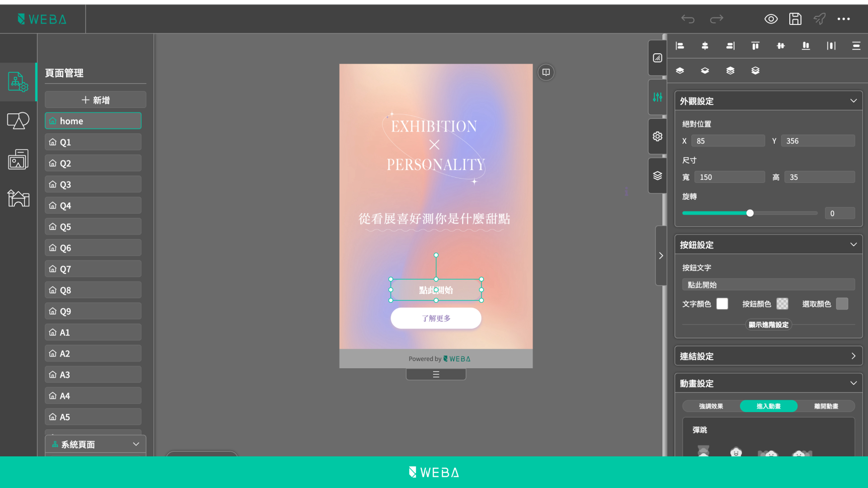
Task: Click the bring to front layer icon
Action: point(680,70)
